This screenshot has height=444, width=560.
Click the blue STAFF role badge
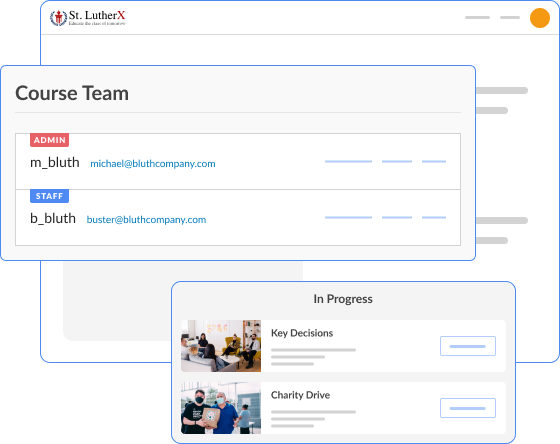click(x=49, y=196)
